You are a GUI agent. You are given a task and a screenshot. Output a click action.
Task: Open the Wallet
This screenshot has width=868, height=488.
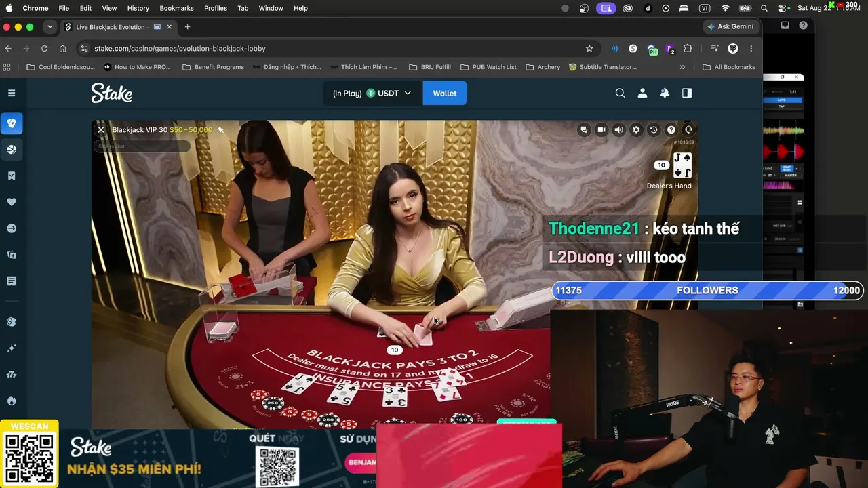[444, 93]
